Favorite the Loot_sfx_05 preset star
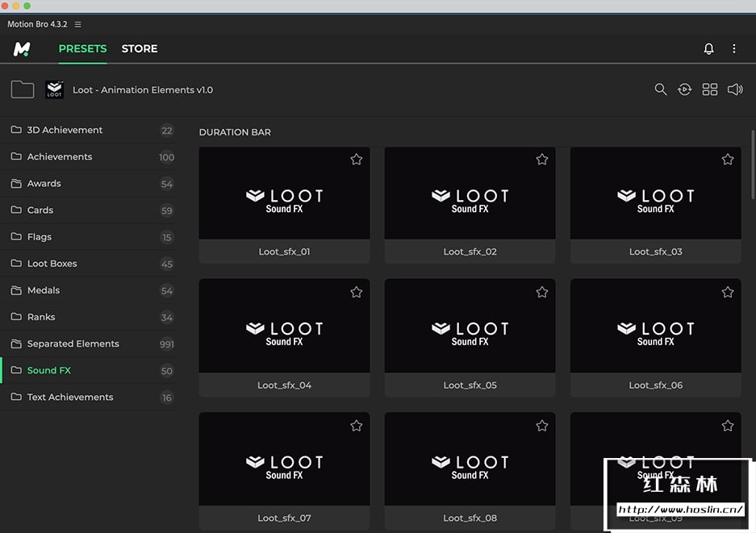 (542, 292)
